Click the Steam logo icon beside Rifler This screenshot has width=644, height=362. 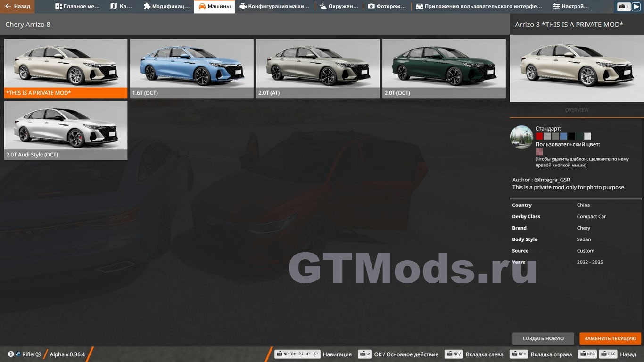[x=18, y=354]
